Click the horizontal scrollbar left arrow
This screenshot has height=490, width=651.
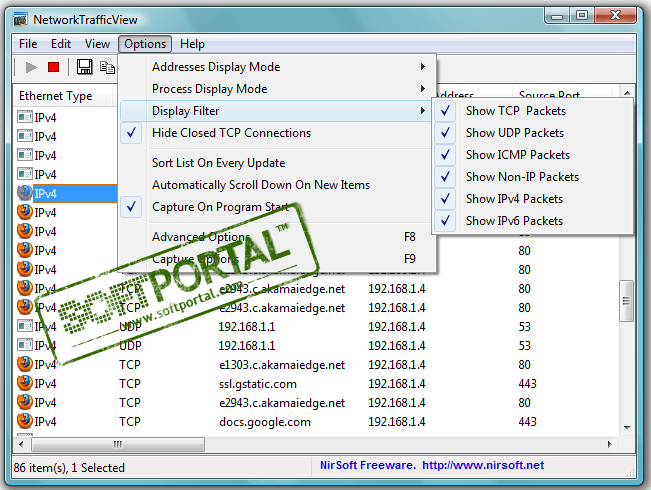coord(21,444)
